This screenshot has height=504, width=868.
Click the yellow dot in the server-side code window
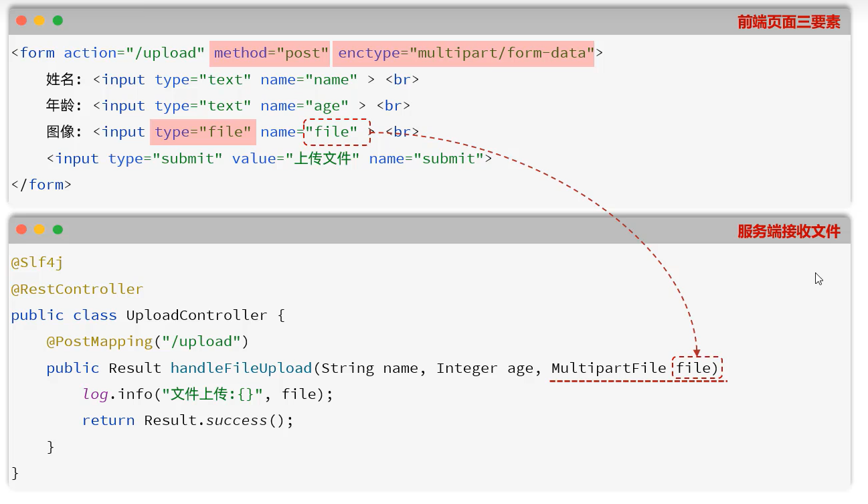tap(39, 230)
